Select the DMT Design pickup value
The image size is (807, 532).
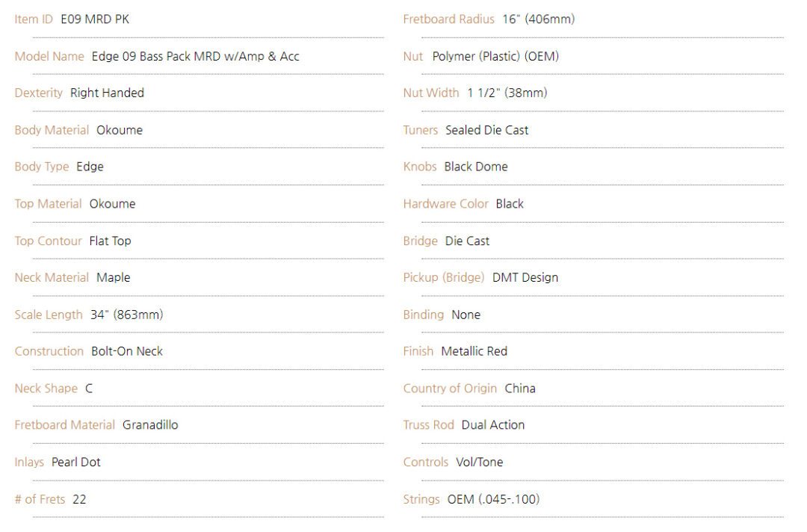[x=525, y=278]
